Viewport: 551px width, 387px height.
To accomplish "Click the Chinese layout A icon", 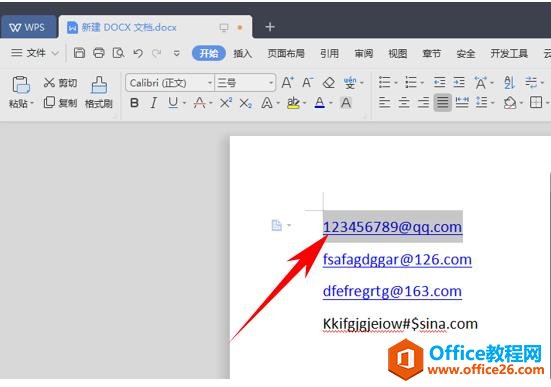I will [x=480, y=83].
